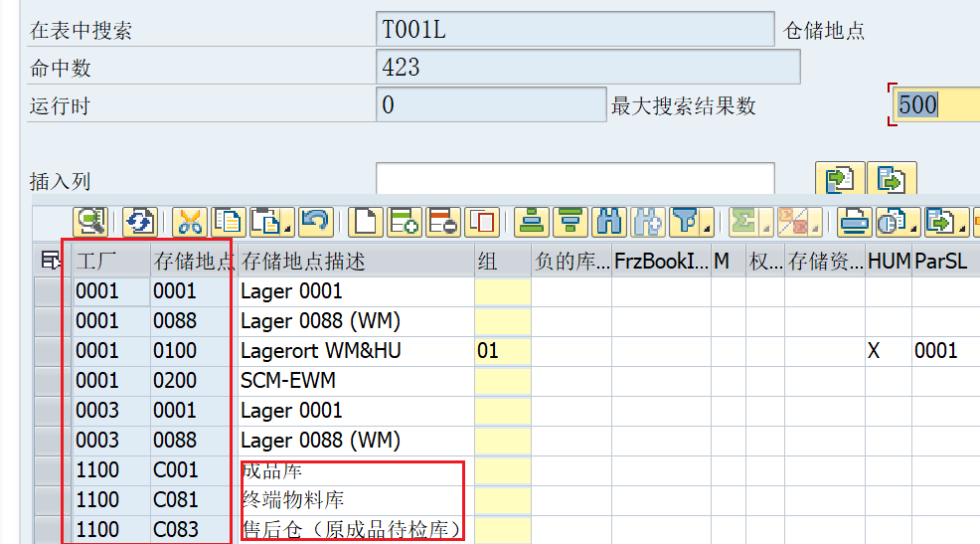Viewport: 980px width, 544px height.
Task: Click the 组 cell containing 01
Action: tap(503, 351)
